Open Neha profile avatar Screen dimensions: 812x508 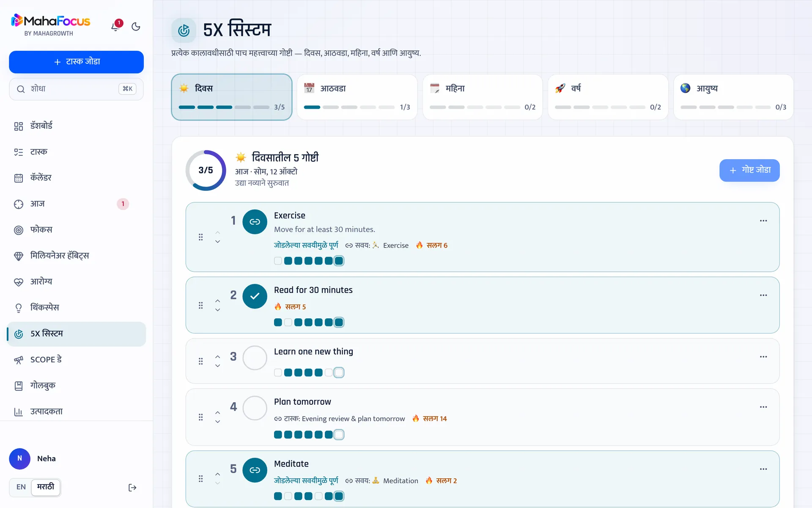19,458
